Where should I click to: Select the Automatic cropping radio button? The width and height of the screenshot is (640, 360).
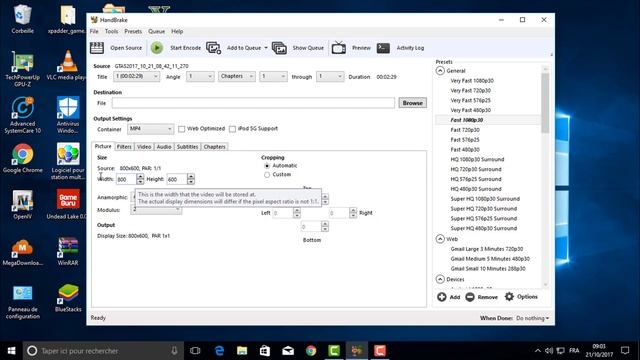tap(267, 166)
